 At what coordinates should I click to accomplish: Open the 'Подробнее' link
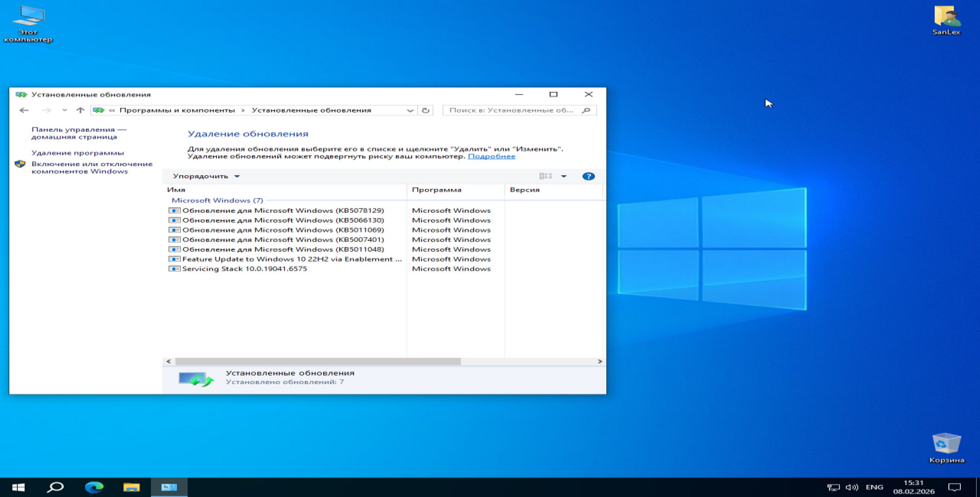click(491, 156)
